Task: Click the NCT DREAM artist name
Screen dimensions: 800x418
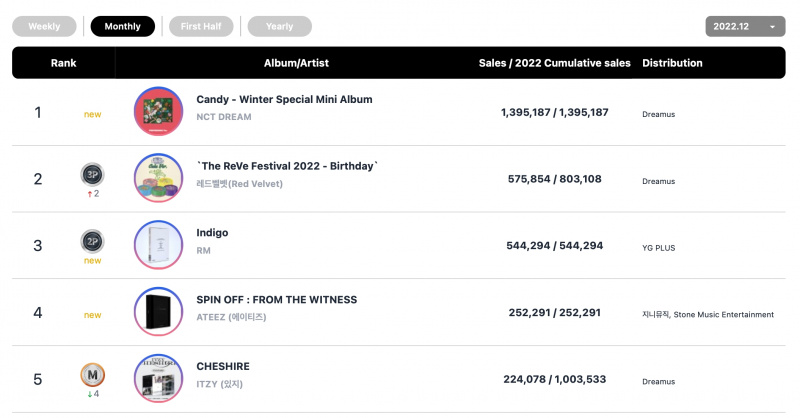Action: click(224, 117)
